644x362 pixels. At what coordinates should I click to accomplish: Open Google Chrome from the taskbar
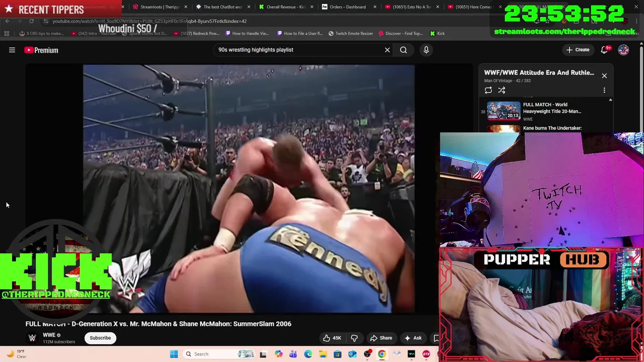pyautogui.click(x=382, y=354)
